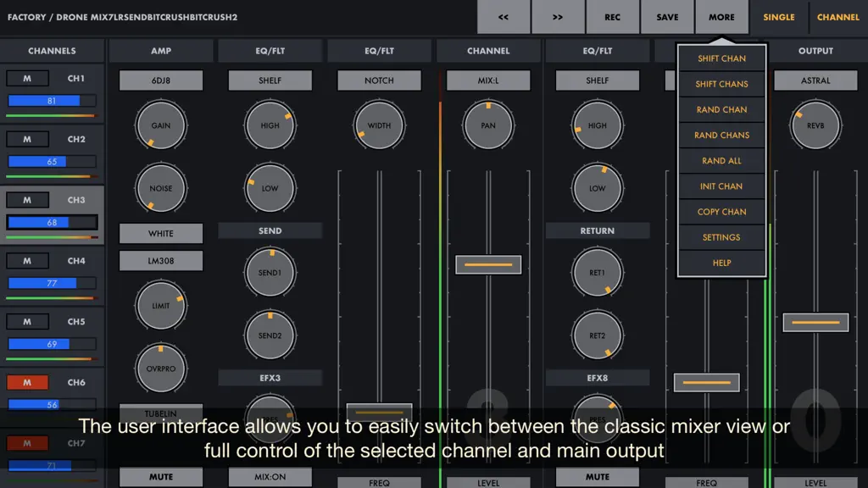Unmute channel CH6
The height and width of the screenshot is (488, 868).
(27, 382)
